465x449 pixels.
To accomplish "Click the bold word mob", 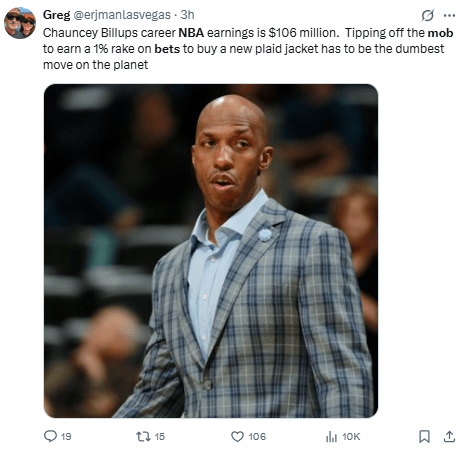I will [440, 33].
